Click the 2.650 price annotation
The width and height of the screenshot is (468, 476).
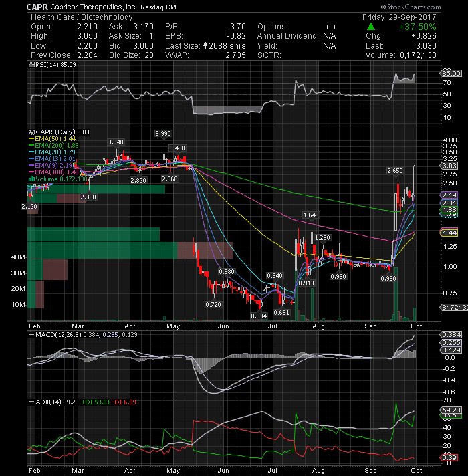395,171
